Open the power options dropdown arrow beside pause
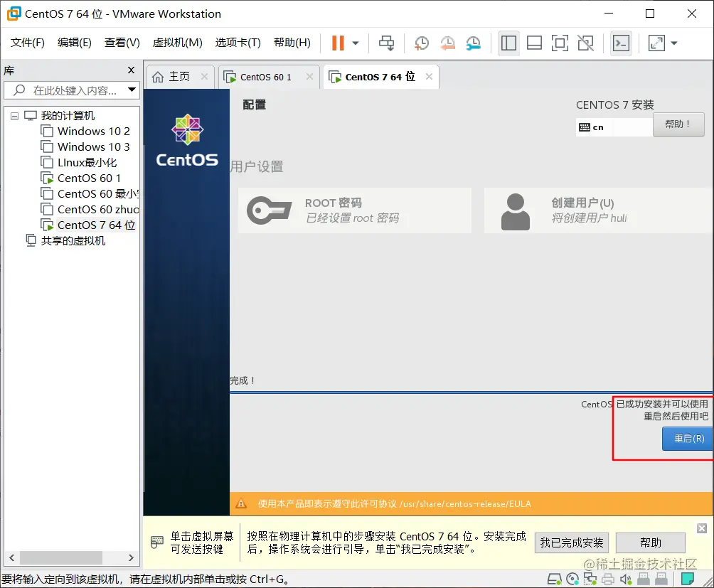The width and height of the screenshot is (714, 588). 356,43
